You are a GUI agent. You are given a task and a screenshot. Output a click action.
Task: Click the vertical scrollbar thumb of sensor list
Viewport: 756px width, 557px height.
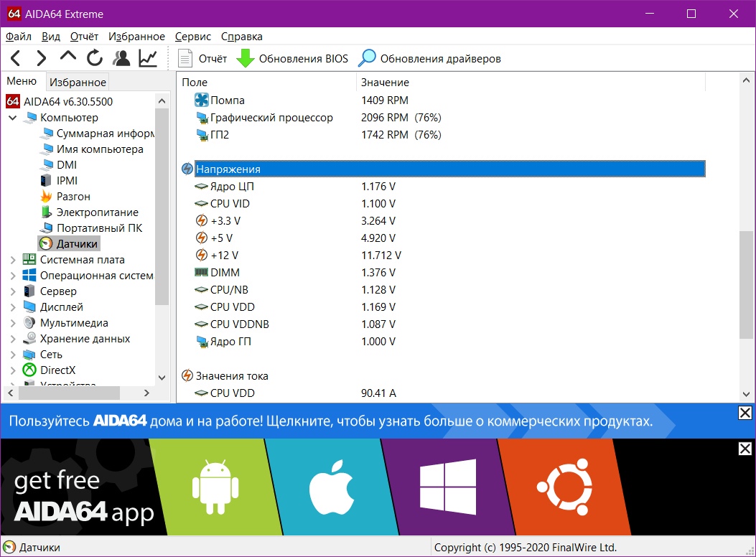point(746,285)
